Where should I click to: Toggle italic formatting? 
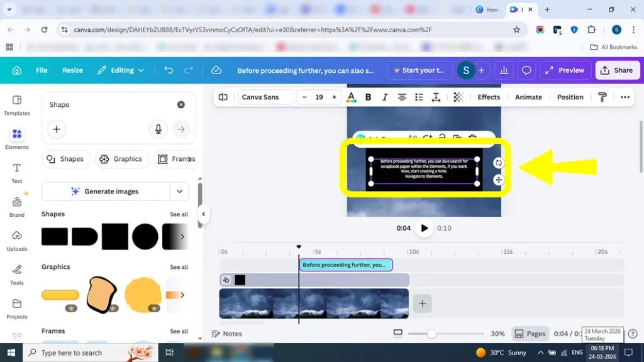[385, 97]
